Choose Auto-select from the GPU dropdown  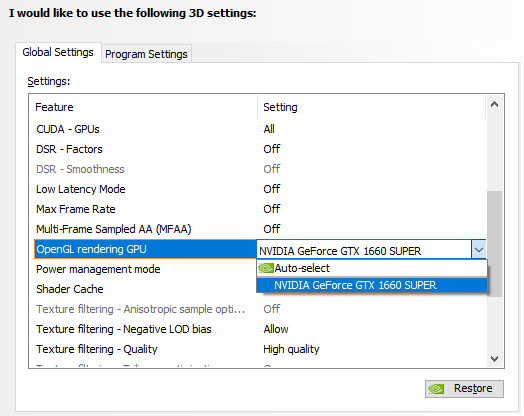point(372,268)
